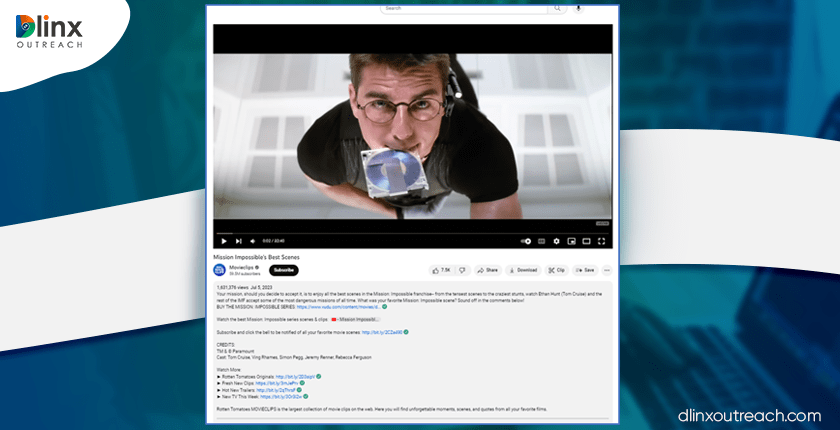Open the vudu.com buy link
This screenshot has height=430, width=840.
click(x=339, y=307)
